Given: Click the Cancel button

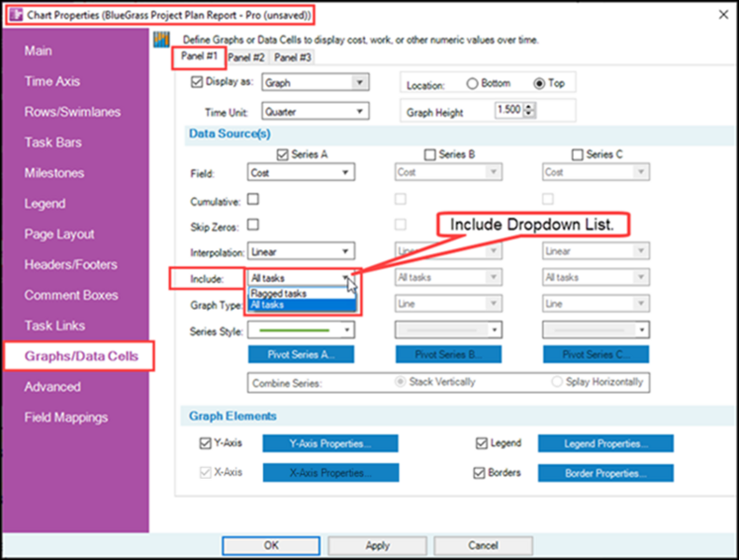Looking at the screenshot, I should pos(483,546).
